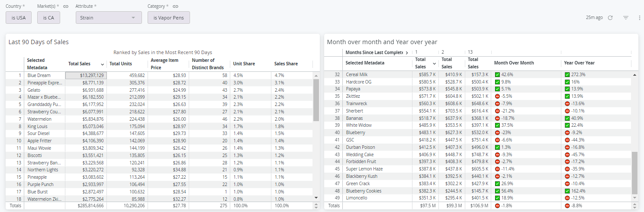
Task: Expand the Months Since Last Complete pivot chevron
Action: pyautogui.click(x=407, y=52)
